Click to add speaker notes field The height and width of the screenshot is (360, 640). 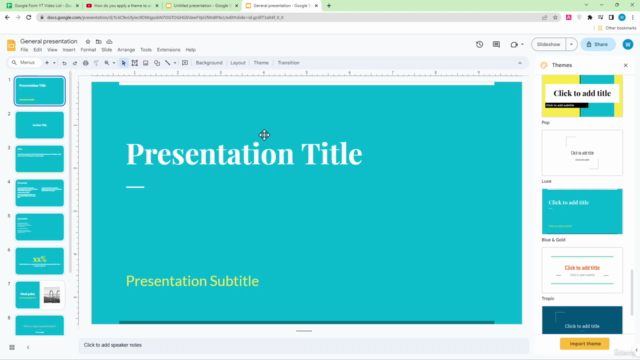[x=304, y=345]
